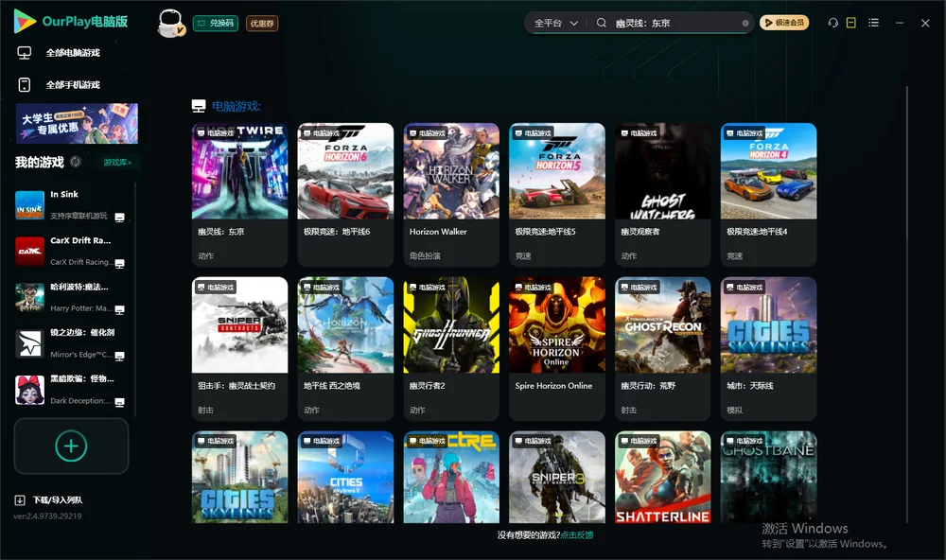Click the search field containing 幽灵线: 东京
The height and width of the screenshot is (560, 946).
click(675, 23)
